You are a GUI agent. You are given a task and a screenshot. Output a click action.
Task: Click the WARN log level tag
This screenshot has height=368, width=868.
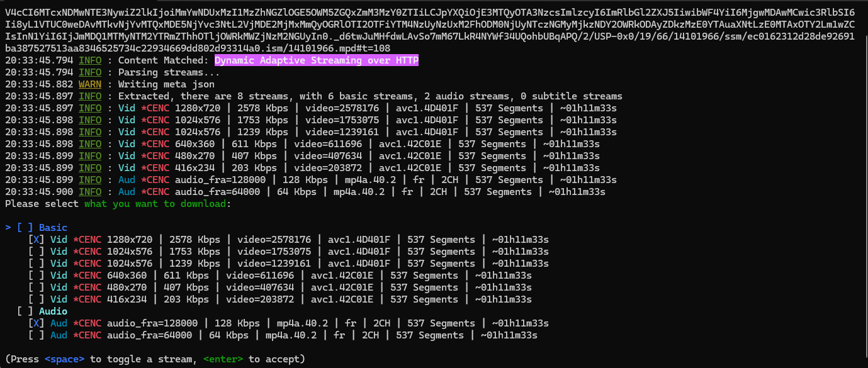point(90,84)
